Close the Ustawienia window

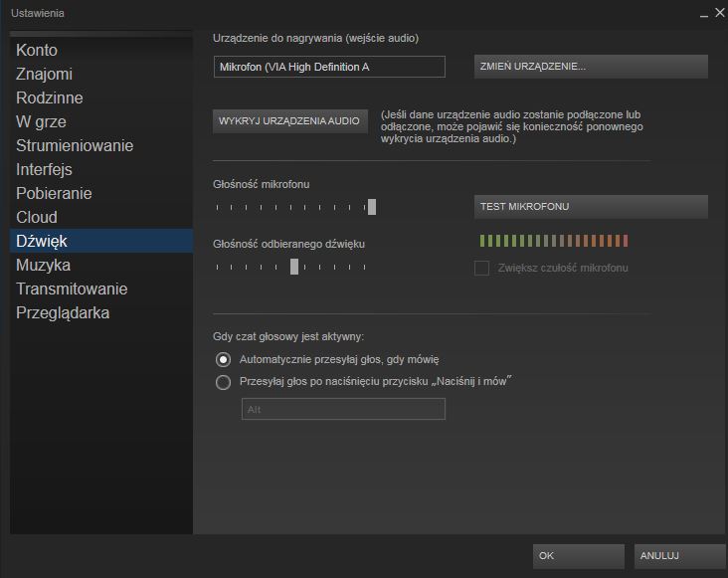720,13
